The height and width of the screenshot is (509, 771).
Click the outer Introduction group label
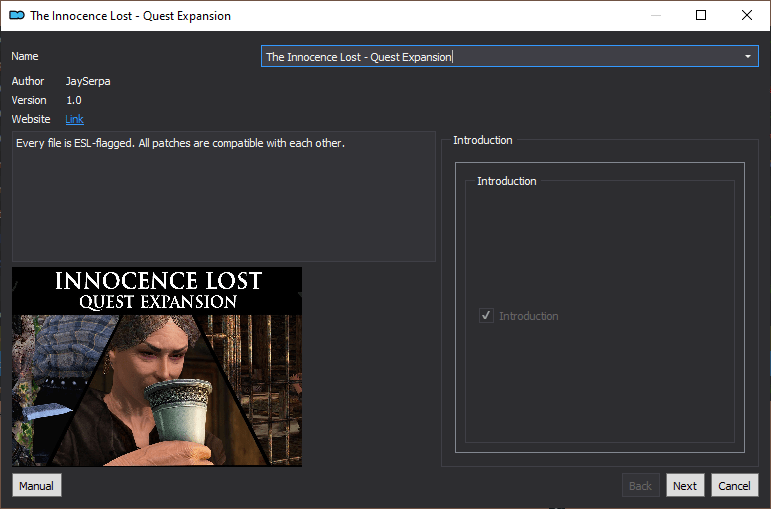click(482, 140)
